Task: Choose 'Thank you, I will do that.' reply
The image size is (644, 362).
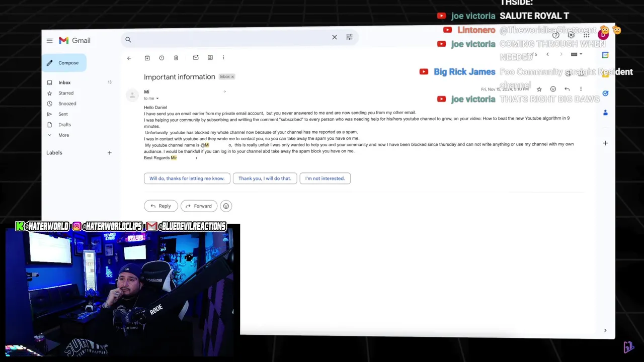Action: [265, 178]
